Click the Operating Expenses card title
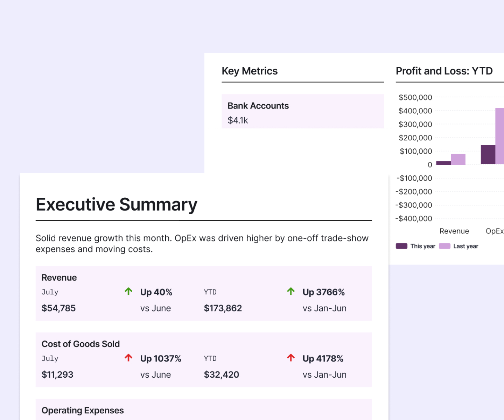504x420 pixels. (83, 411)
